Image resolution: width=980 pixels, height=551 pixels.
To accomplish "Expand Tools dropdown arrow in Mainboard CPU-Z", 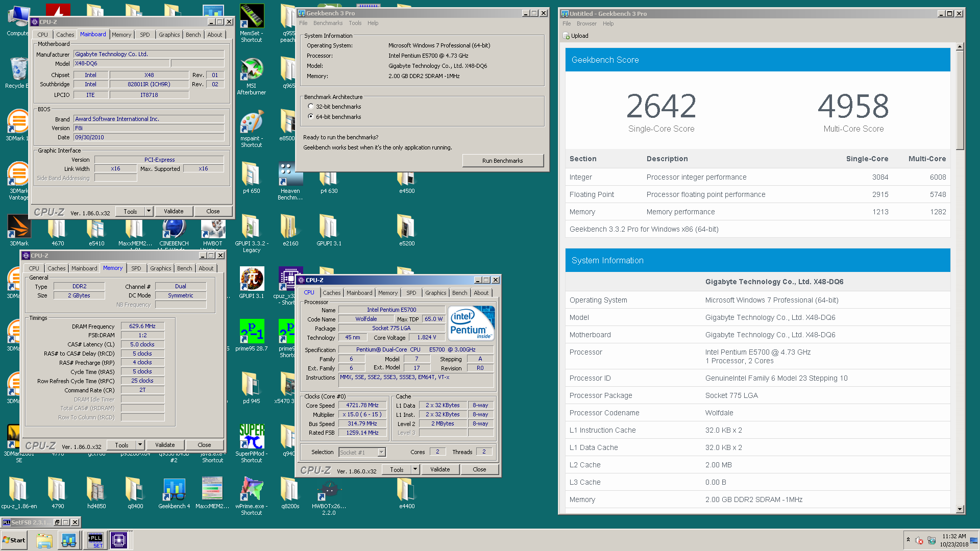I will pos(149,211).
